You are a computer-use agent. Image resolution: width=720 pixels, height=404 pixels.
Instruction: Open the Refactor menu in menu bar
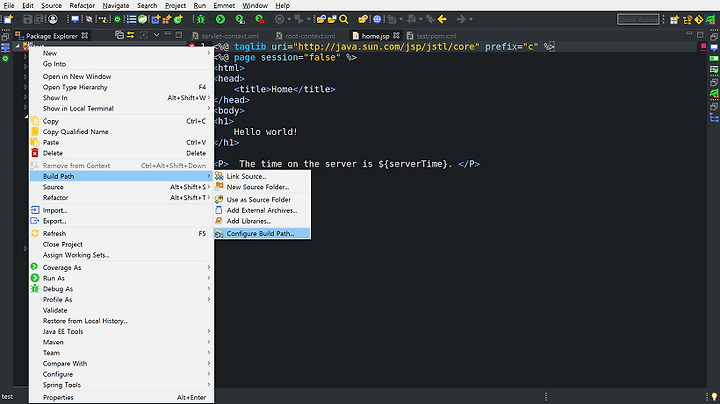(82, 6)
